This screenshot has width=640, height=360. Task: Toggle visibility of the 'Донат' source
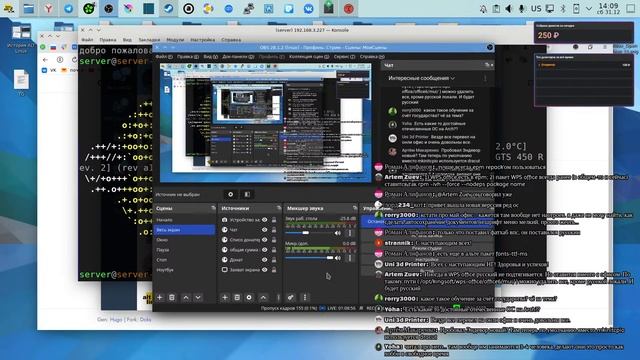point(264,260)
